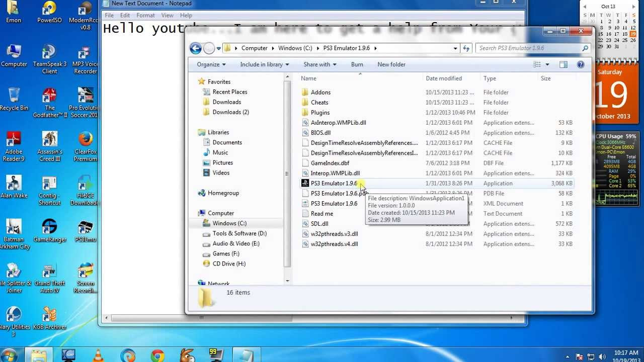Viewport: 644px width, 362px height.
Task: Refresh the Explorer address bar location
Action: (x=466, y=48)
